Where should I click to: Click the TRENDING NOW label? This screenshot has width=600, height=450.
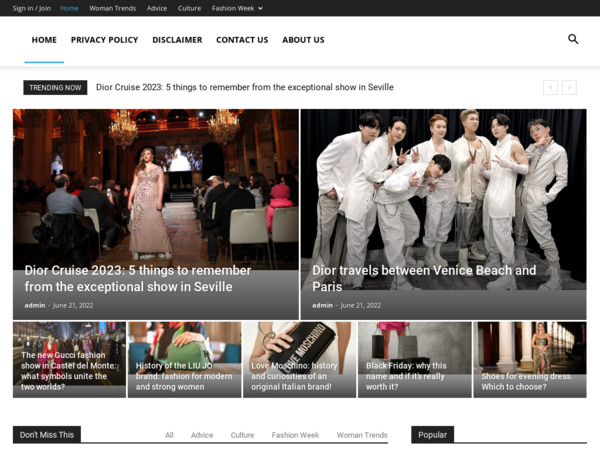(x=55, y=88)
